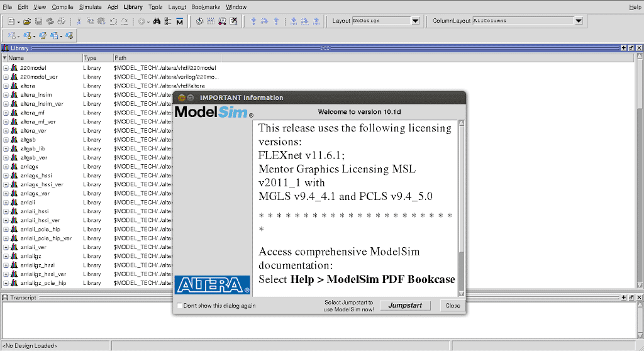Click the dialog text scrollbar thumb
Screen dimensions: 644x351
click(x=461, y=189)
